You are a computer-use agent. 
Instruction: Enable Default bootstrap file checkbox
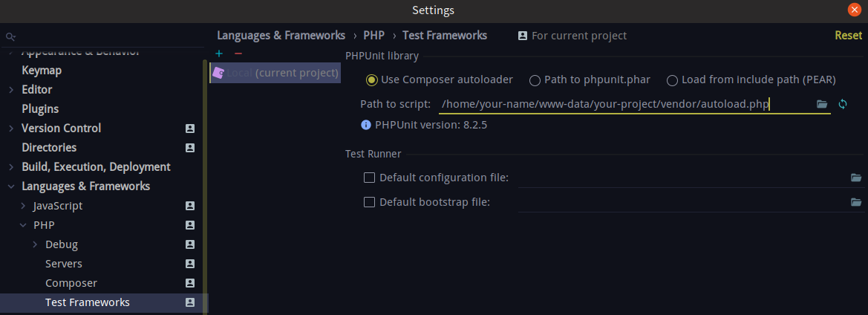pos(369,202)
